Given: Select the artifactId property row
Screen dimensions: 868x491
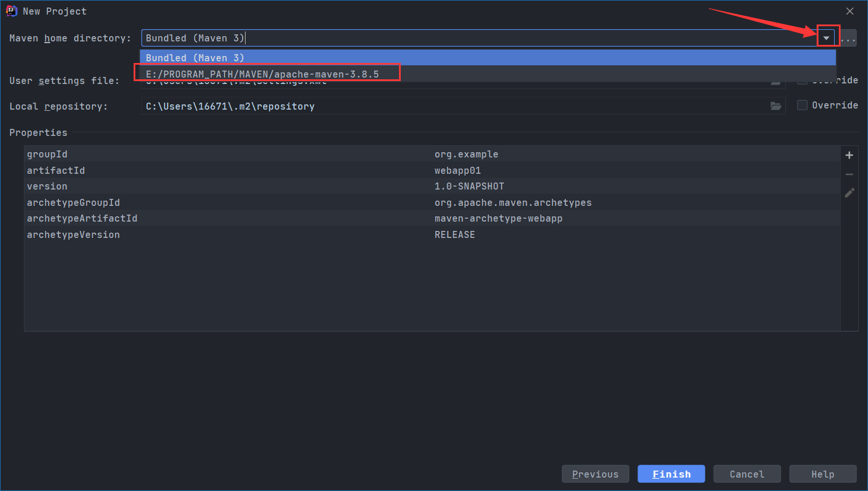Looking at the screenshot, I should point(432,170).
